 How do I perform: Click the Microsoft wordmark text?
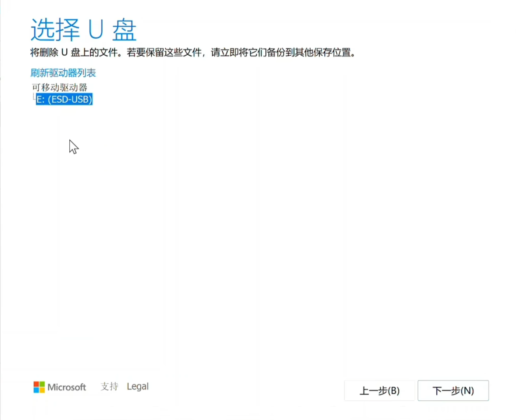pos(67,387)
